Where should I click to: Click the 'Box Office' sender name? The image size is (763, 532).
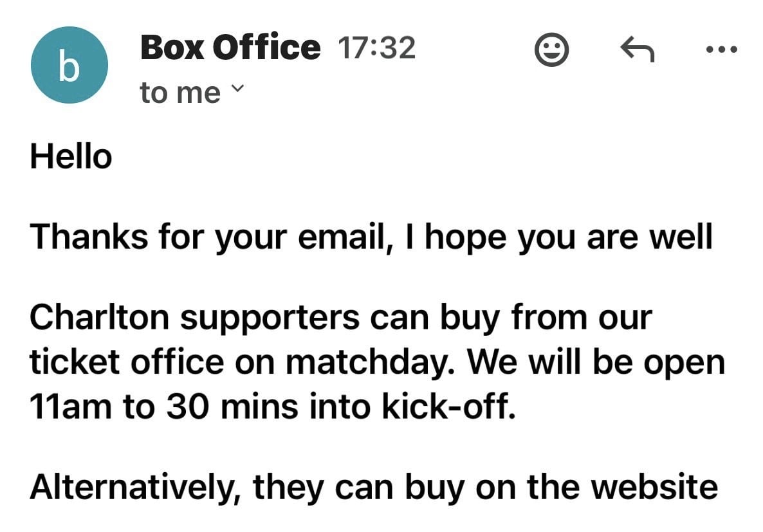click(230, 48)
